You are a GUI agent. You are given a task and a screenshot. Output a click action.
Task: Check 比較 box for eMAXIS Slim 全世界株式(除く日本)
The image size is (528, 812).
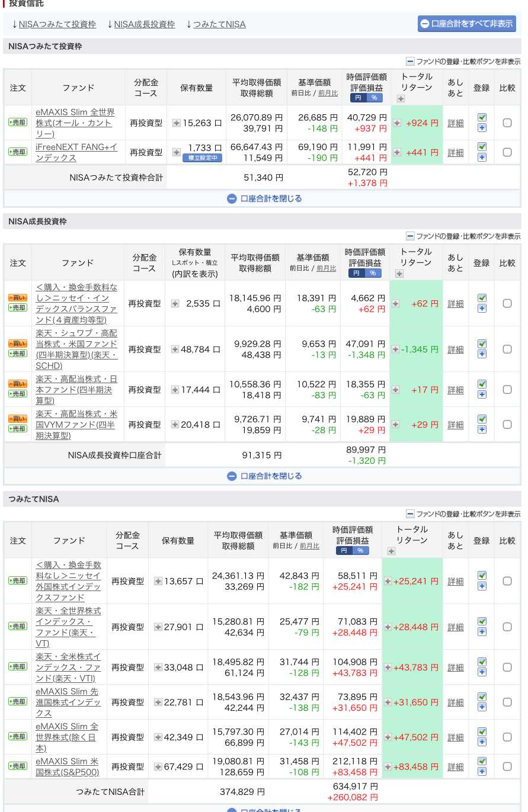coord(507,737)
